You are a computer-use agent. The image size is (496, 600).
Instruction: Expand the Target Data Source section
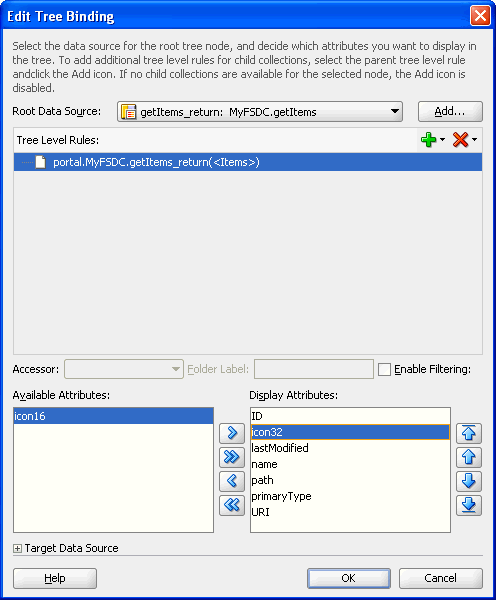[x=17, y=548]
